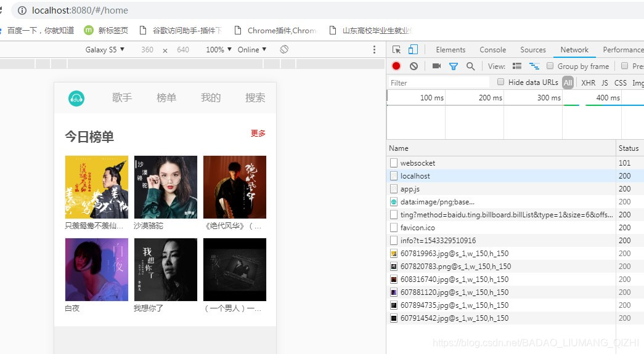The image size is (644, 354).
Task: Switch to the Performance tab
Action: pos(622,50)
